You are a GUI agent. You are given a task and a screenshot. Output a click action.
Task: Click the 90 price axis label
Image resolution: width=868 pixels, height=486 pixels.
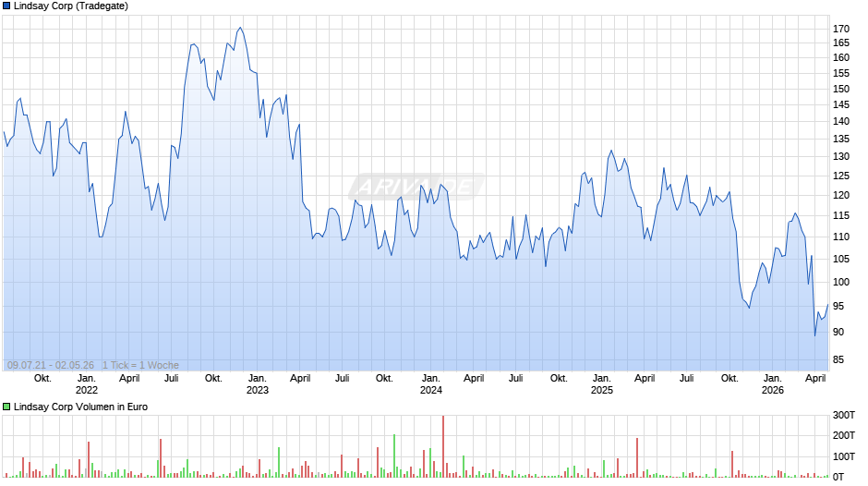tap(838, 332)
